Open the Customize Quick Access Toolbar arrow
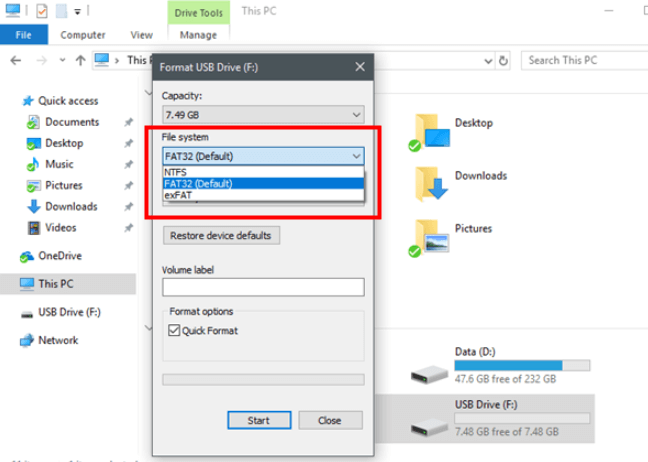This screenshot has width=648, height=462. (77, 12)
